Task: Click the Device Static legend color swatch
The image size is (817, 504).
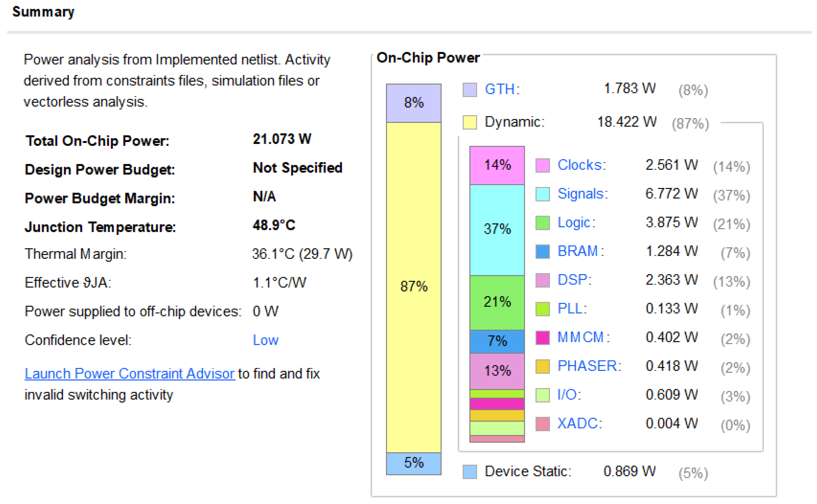Action: (470, 472)
